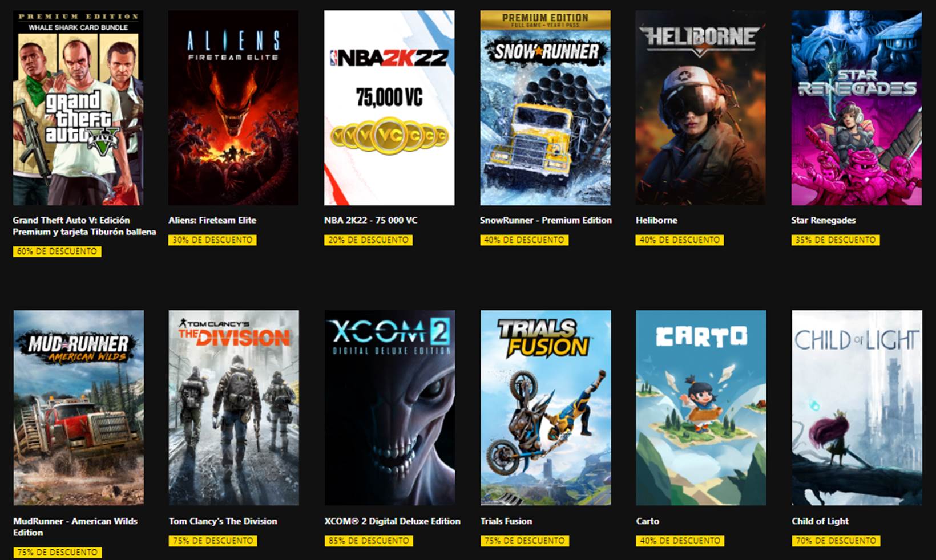
Task: Open the Trials Fusion cover image
Action: pos(545,408)
